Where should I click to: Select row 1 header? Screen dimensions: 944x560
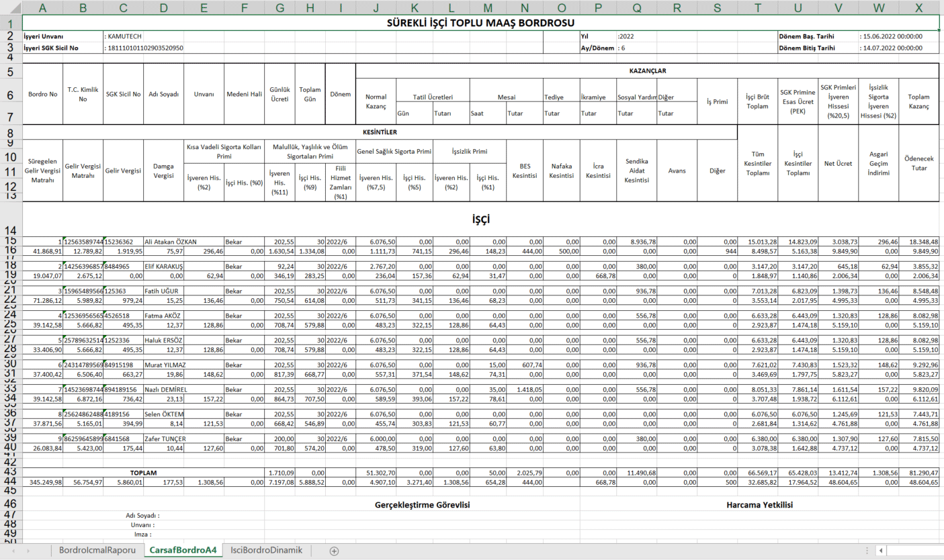click(x=11, y=23)
